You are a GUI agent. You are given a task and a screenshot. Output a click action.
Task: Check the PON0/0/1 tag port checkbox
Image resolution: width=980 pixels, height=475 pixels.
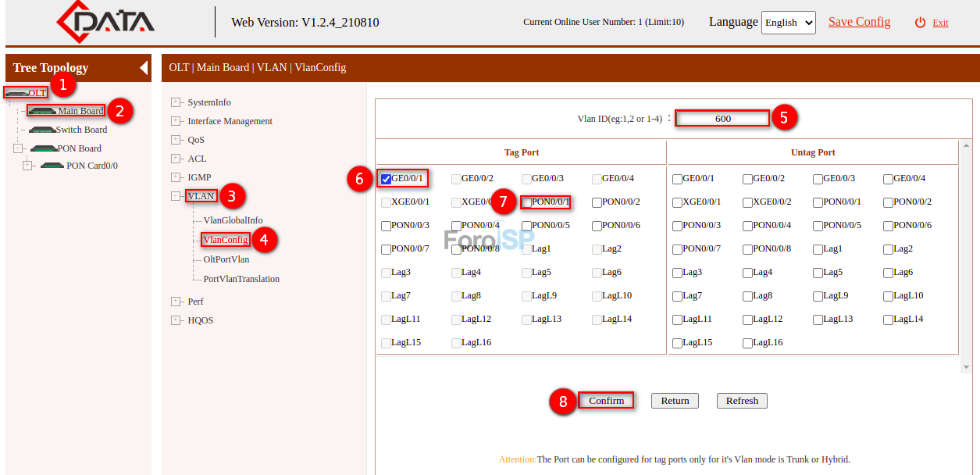coord(526,202)
